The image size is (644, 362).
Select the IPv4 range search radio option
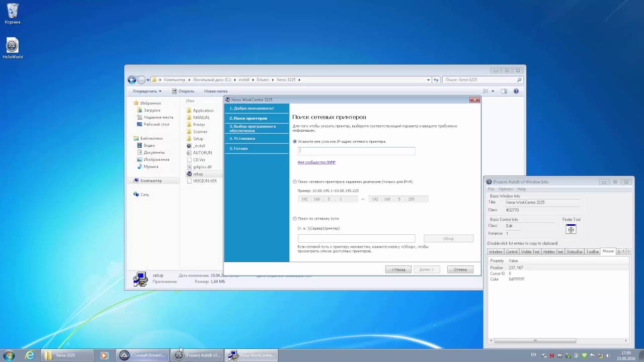(295, 182)
